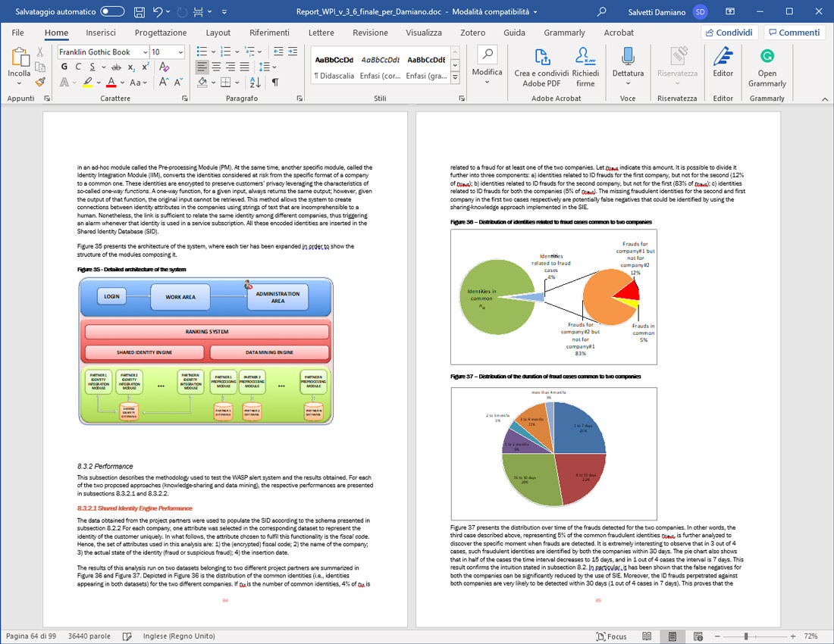834x644 pixels.
Task: Switch to the Revisione tab
Action: click(370, 33)
